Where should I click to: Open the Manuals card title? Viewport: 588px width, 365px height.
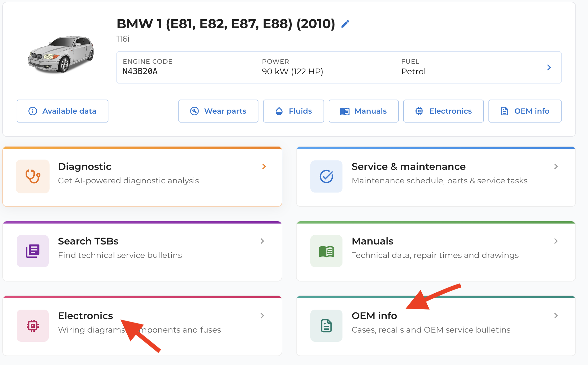click(x=373, y=241)
